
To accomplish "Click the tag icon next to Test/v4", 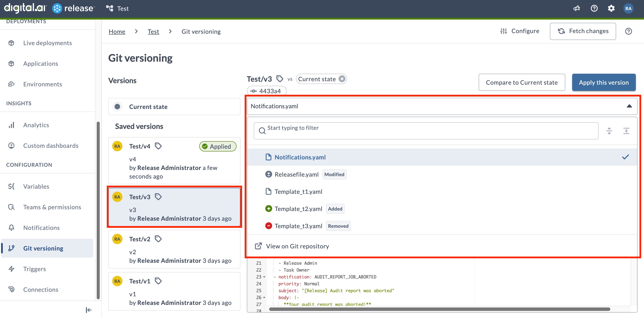I will [158, 146].
